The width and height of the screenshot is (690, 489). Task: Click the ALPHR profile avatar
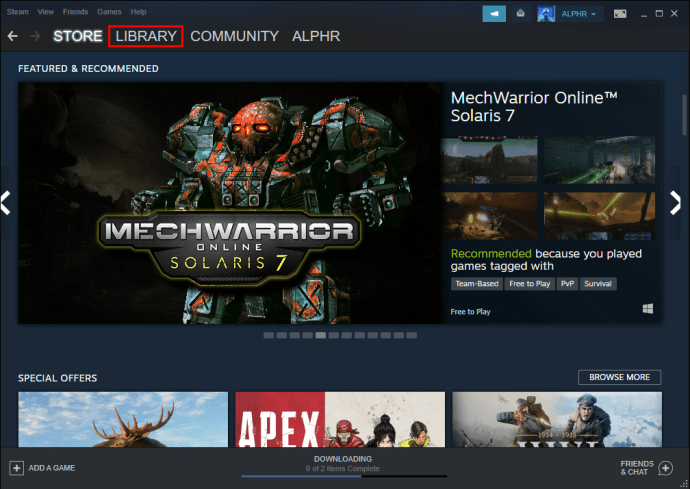(x=546, y=14)
